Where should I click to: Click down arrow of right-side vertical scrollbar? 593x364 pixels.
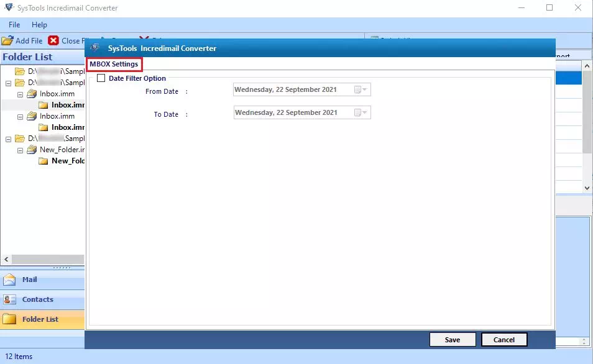coord(587,188)
